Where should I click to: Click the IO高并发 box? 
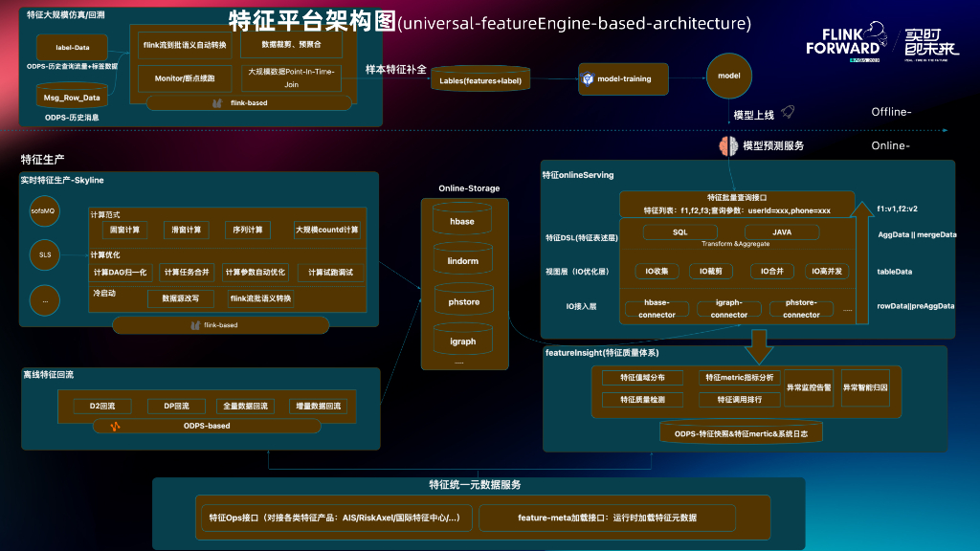point(827,271)
